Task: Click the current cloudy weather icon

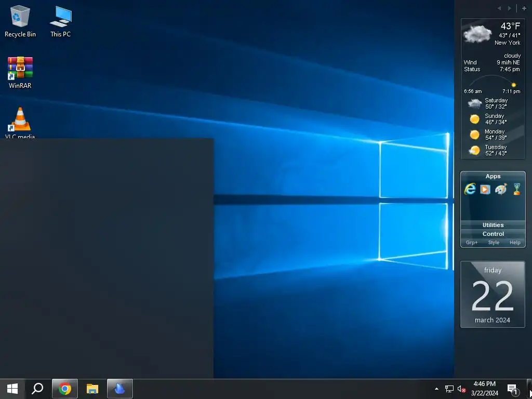Action: point(477,34)
